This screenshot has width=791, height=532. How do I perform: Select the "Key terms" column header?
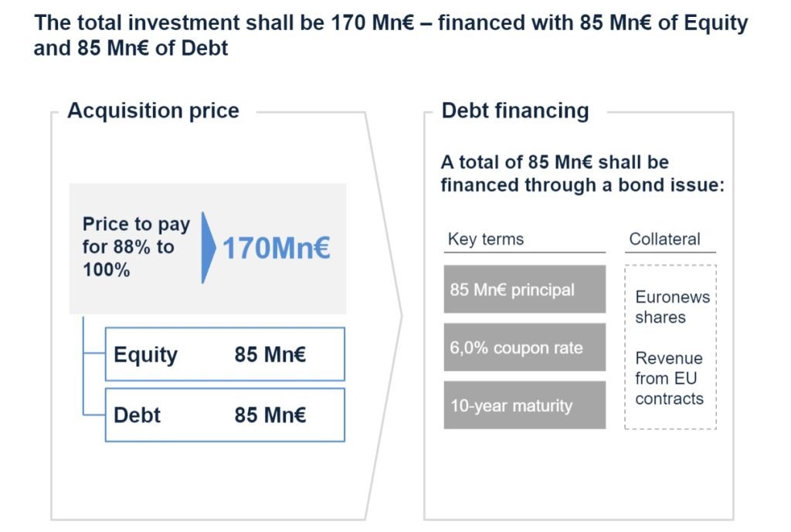coord(485,239)
